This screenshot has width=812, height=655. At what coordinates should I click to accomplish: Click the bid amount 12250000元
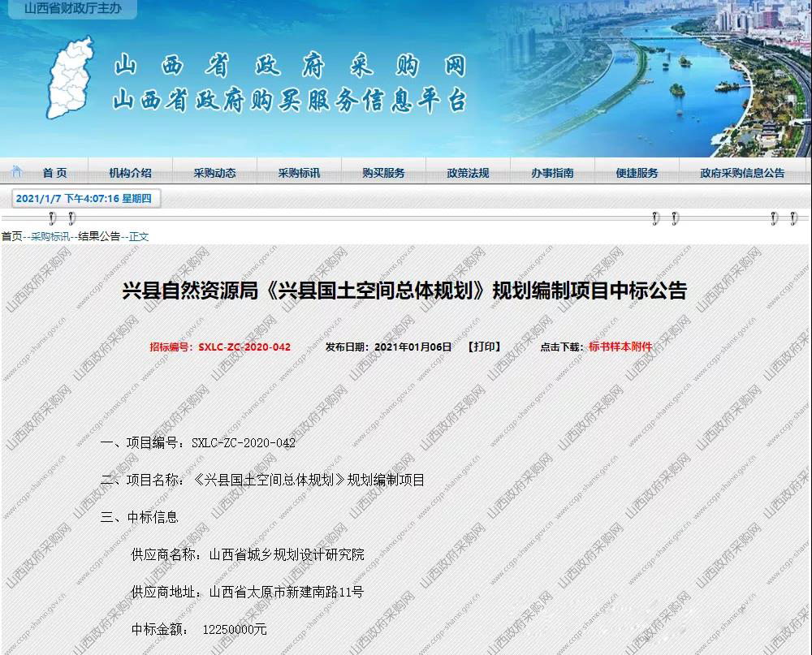point(235,630)
